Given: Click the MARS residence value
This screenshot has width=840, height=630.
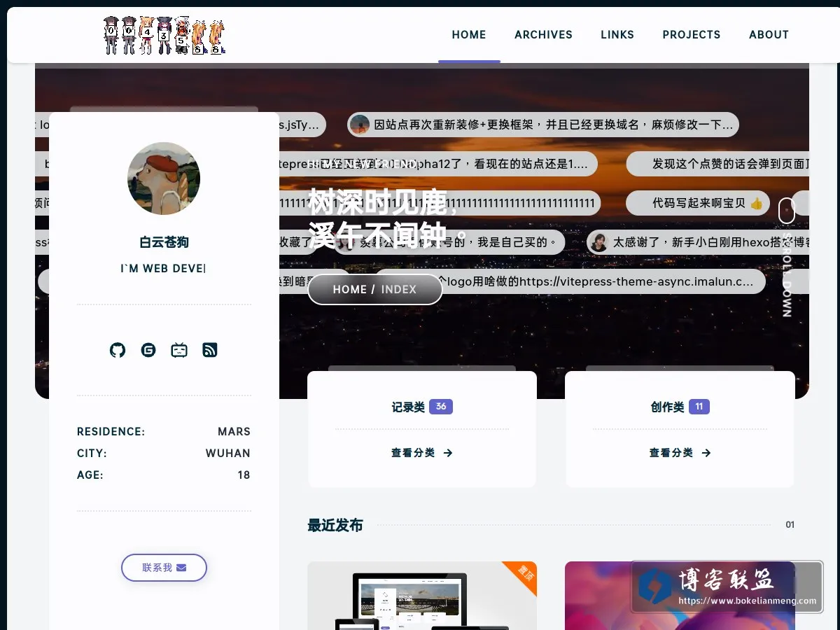Looking at the screenshot, I should tap(234, 431).
